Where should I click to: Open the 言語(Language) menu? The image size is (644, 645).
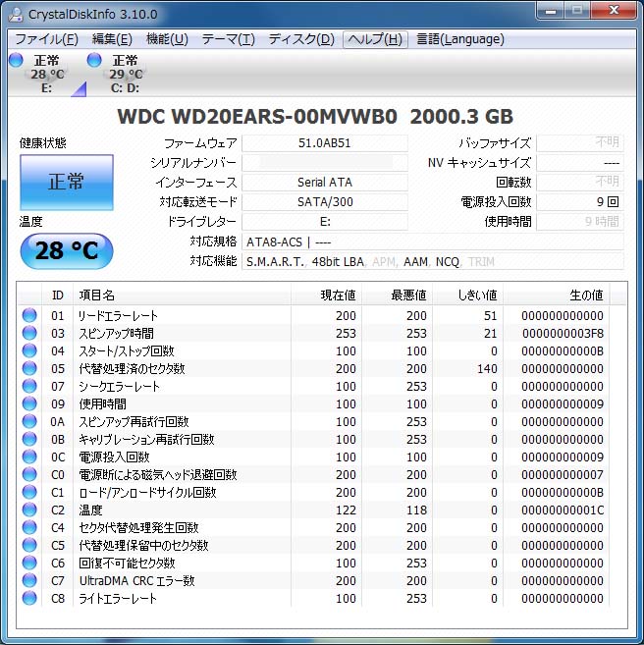coord(460,39)
